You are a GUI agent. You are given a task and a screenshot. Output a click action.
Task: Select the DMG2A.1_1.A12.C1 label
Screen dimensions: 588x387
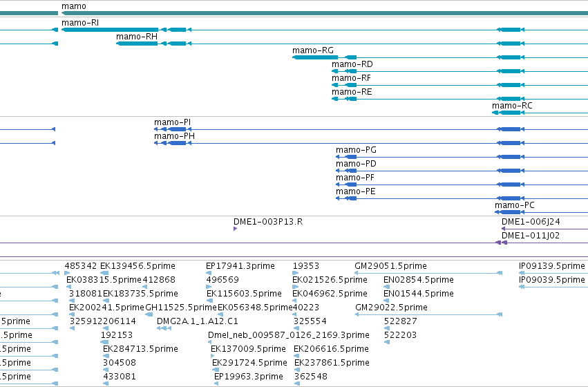(x=197, y=321)
